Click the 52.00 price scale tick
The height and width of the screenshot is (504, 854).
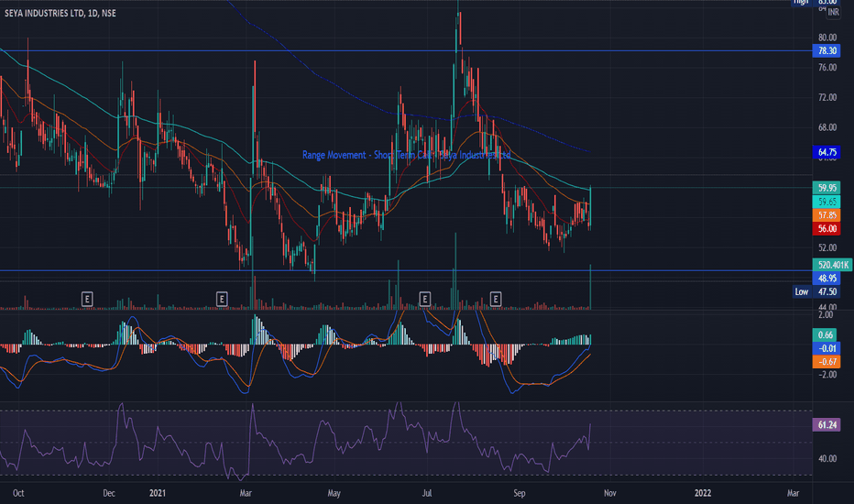[x=827, y=248]
